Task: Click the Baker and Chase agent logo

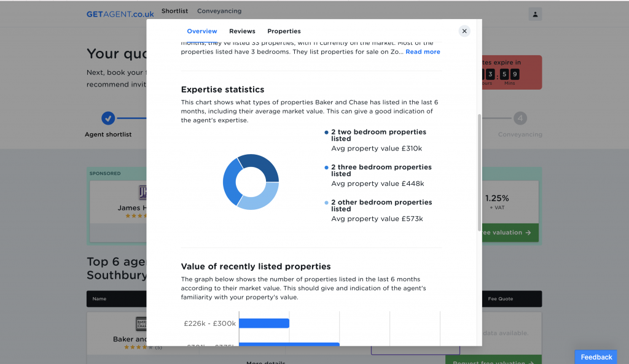Action: 141,324
